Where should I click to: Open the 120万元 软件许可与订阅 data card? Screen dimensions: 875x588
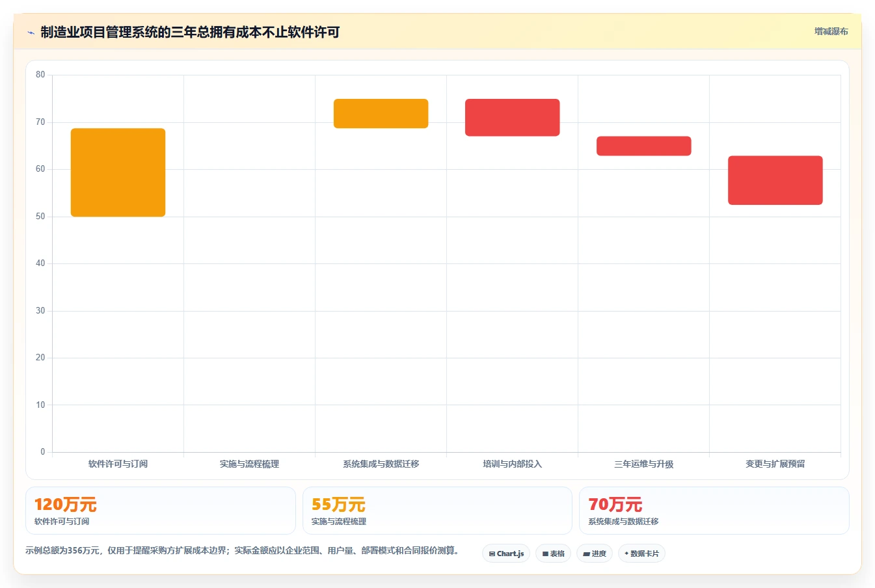pos(161,511)
